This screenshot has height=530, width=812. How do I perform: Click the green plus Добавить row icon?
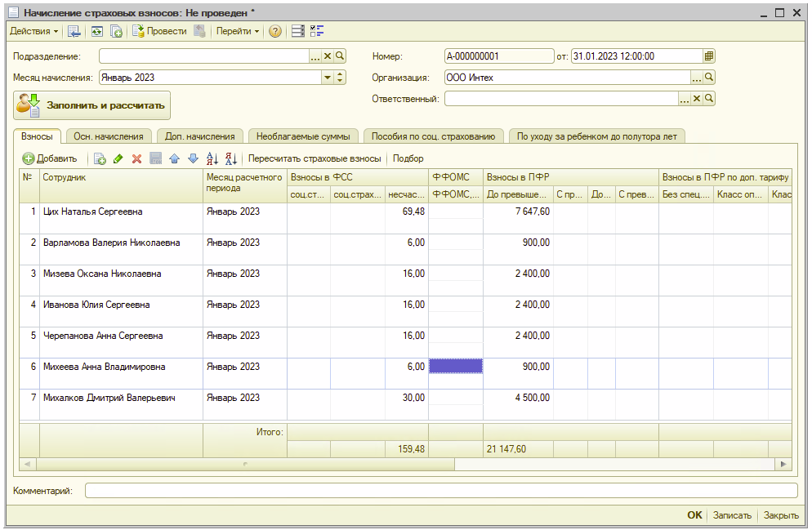[29, 158]
